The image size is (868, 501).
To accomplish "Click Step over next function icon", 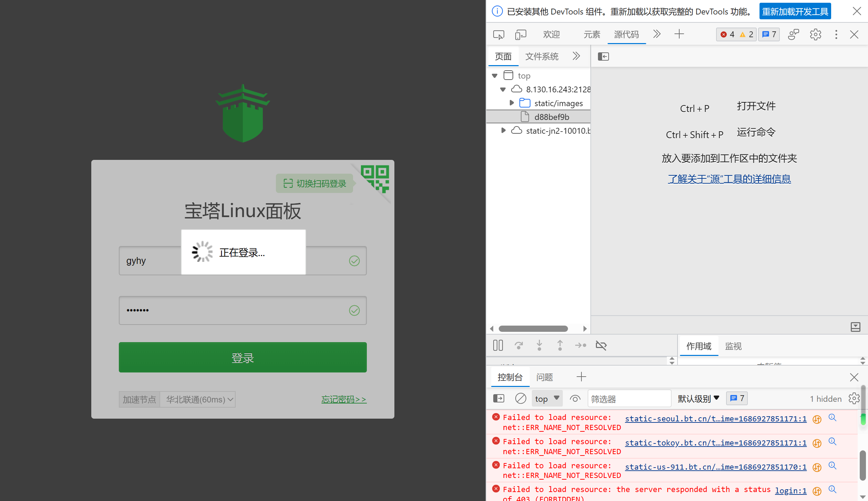I will 519,345.
